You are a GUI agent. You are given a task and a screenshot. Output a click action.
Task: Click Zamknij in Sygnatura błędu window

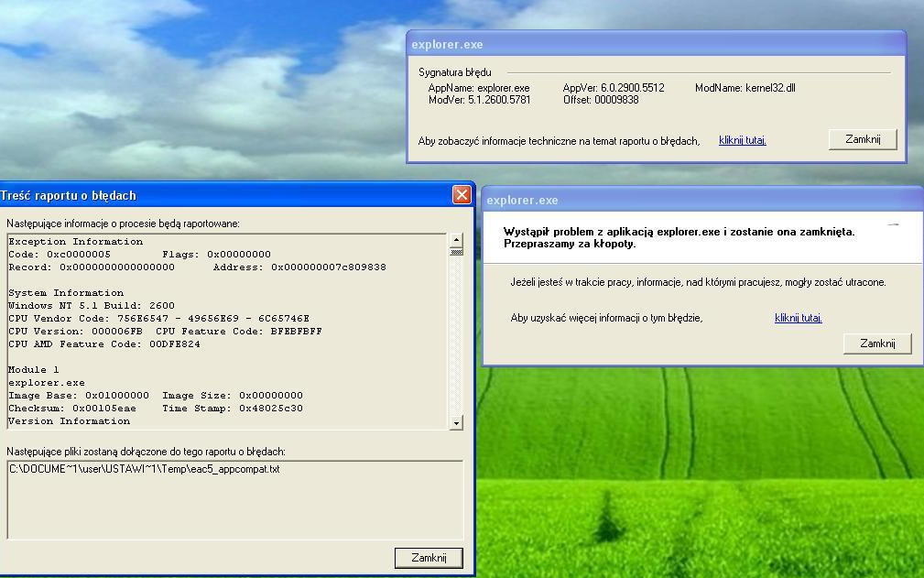863,139
